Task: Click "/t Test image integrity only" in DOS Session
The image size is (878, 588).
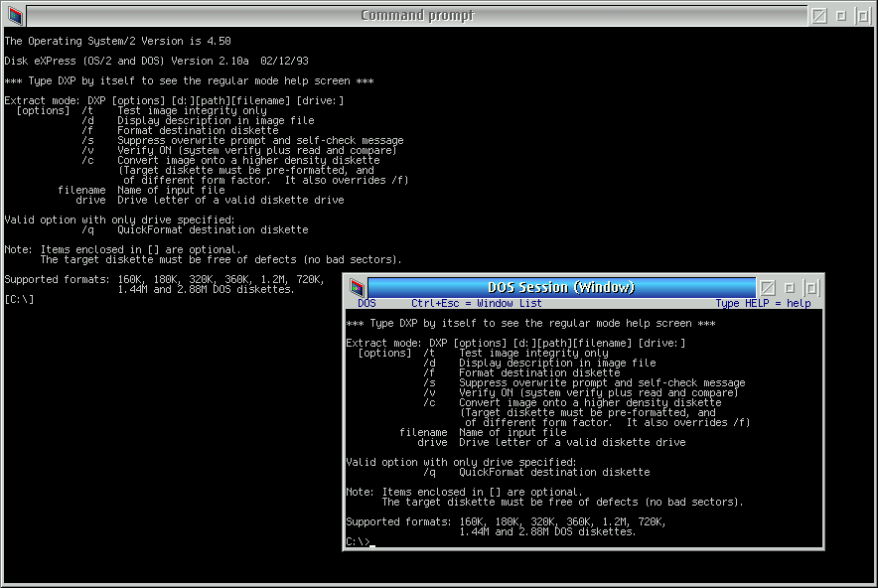Action: (x=515, y=353)
